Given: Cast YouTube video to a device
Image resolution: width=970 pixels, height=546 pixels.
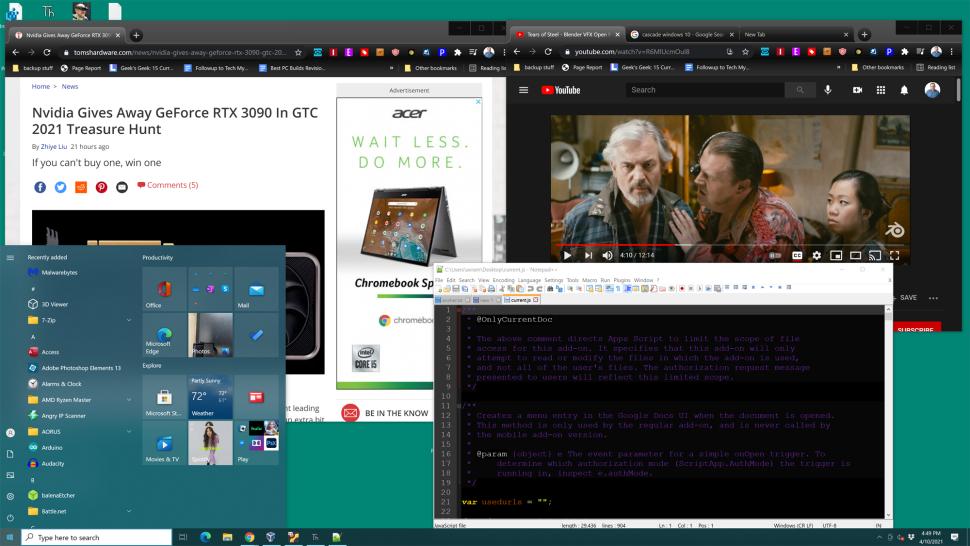Looking at the screenshot, I should [x=875, y=255].
